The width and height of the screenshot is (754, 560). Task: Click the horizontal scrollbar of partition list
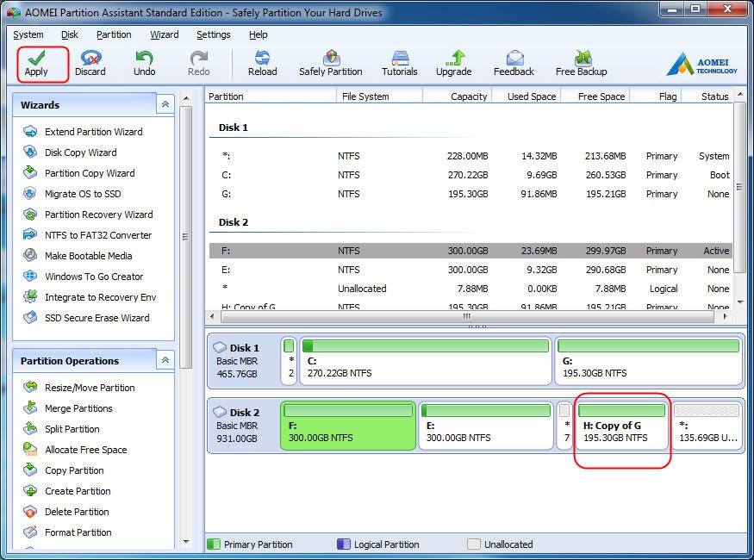point(465,317)
